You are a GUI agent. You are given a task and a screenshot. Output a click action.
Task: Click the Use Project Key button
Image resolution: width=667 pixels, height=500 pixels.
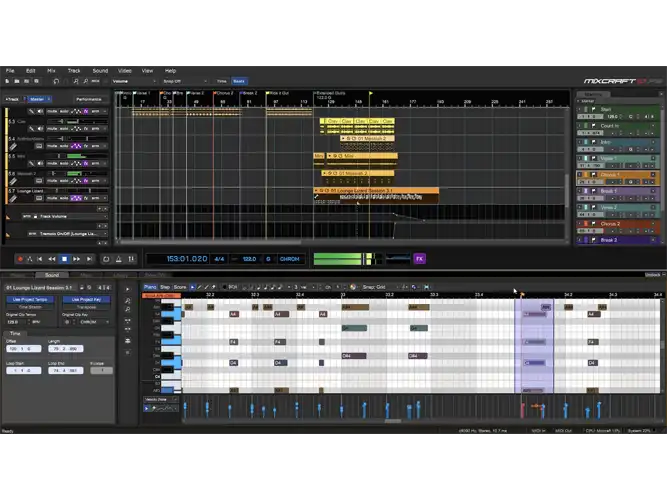(x=86, y=300)
